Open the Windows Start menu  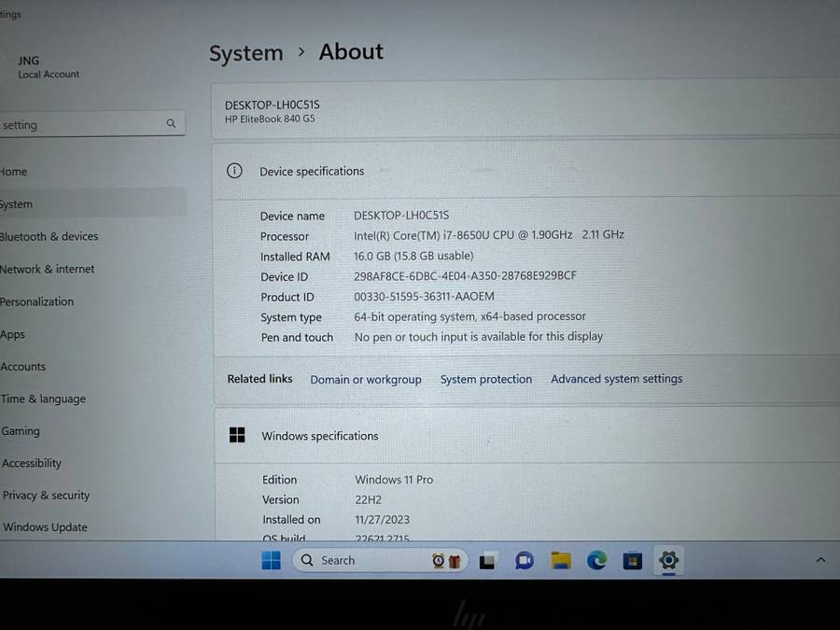pos(271,560)
